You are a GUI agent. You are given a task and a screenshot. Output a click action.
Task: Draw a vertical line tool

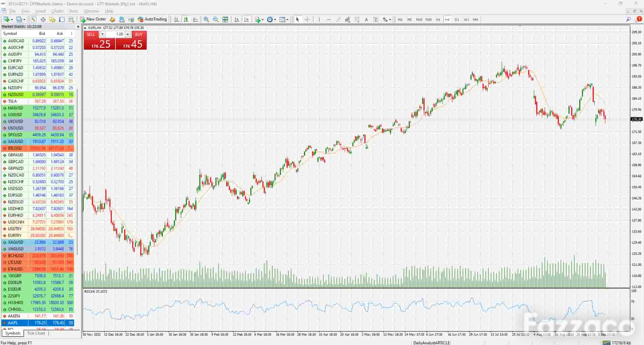click(319, 19)
